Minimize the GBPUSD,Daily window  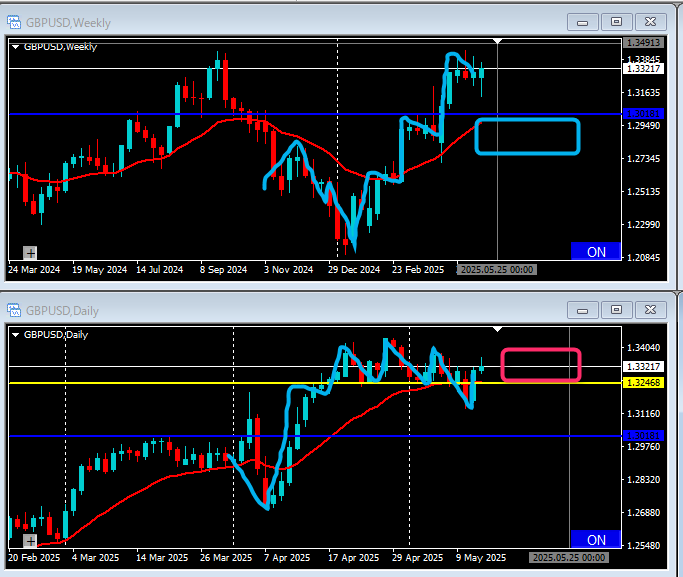pyautogui.click(x=582, y=310)
